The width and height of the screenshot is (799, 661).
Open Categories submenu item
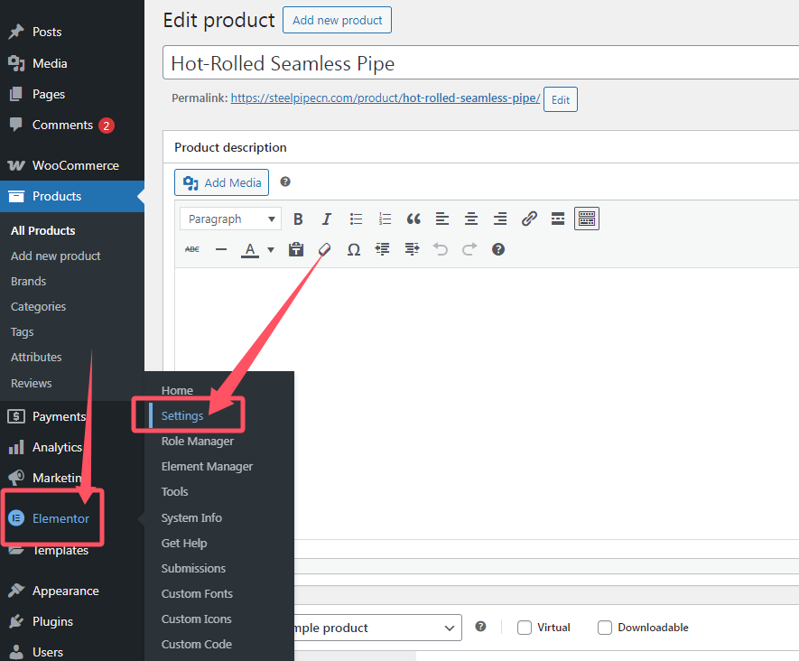click(38, 307)
